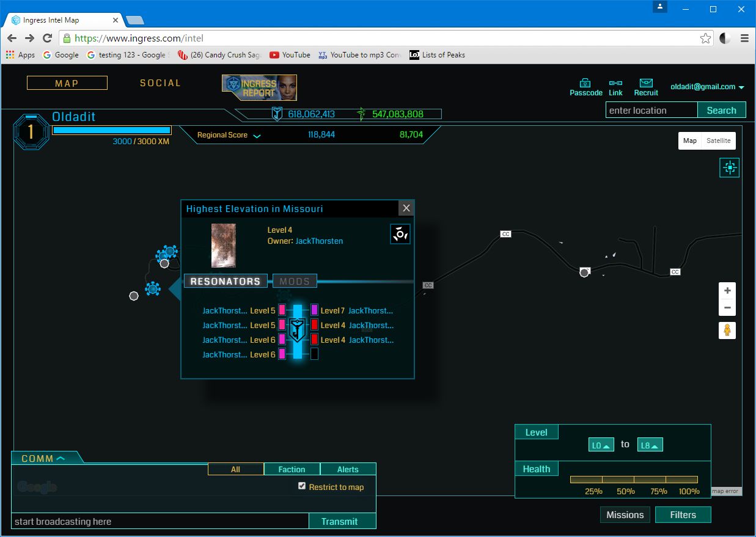Screen dimensions: 756x537
Task: Open the Faction comm tab
Action: point(292,469)
